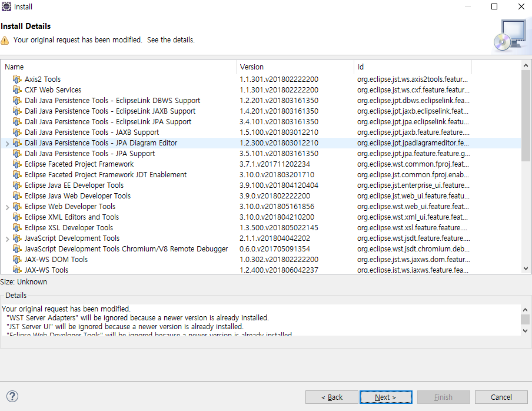Click the Eclipse Web Developer Tools icon
The image size is (532, 411).
coord(17,206)
